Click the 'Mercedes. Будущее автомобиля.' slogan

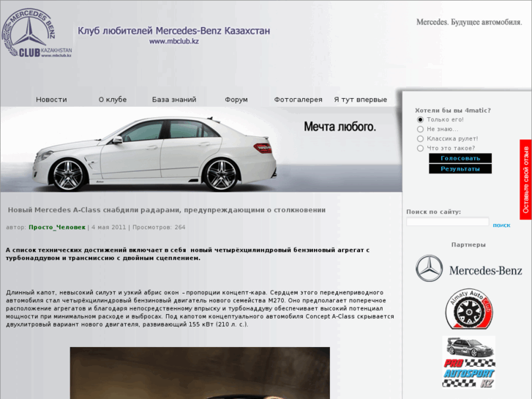[x=469, y=22]
